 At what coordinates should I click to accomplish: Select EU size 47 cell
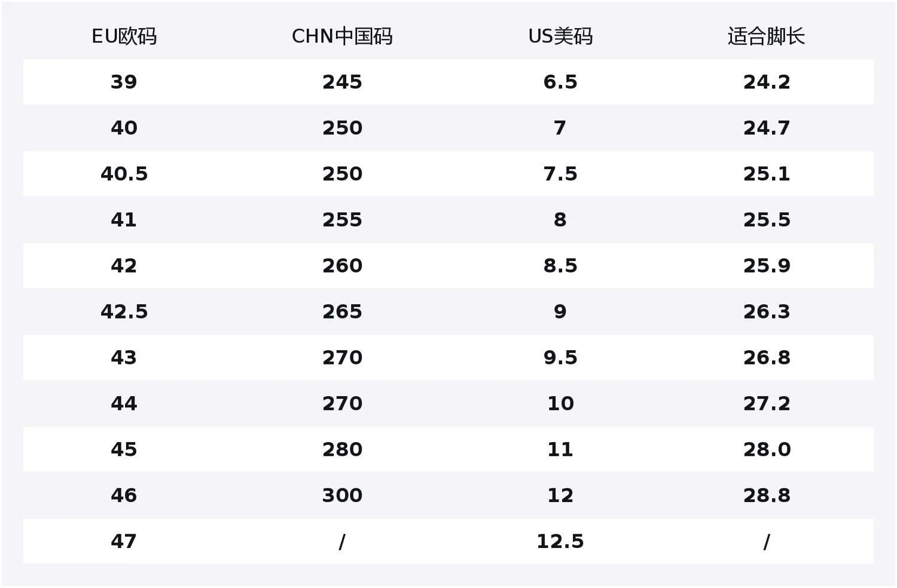[x=124, y=541]
